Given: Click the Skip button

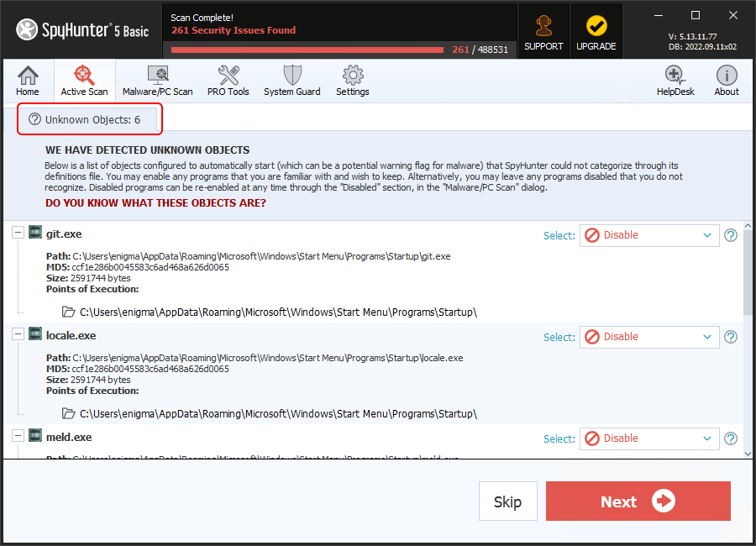Looking at the screenshot, I should click(x=507, y=501).
